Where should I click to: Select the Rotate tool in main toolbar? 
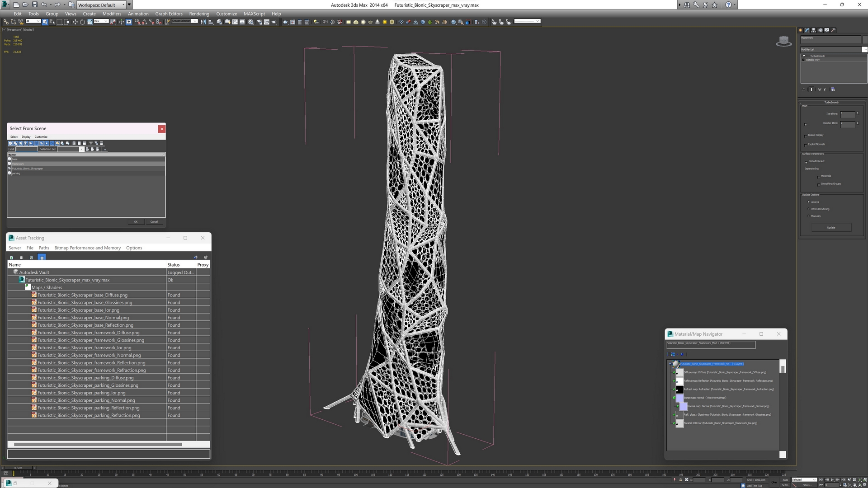click(82, 22)
